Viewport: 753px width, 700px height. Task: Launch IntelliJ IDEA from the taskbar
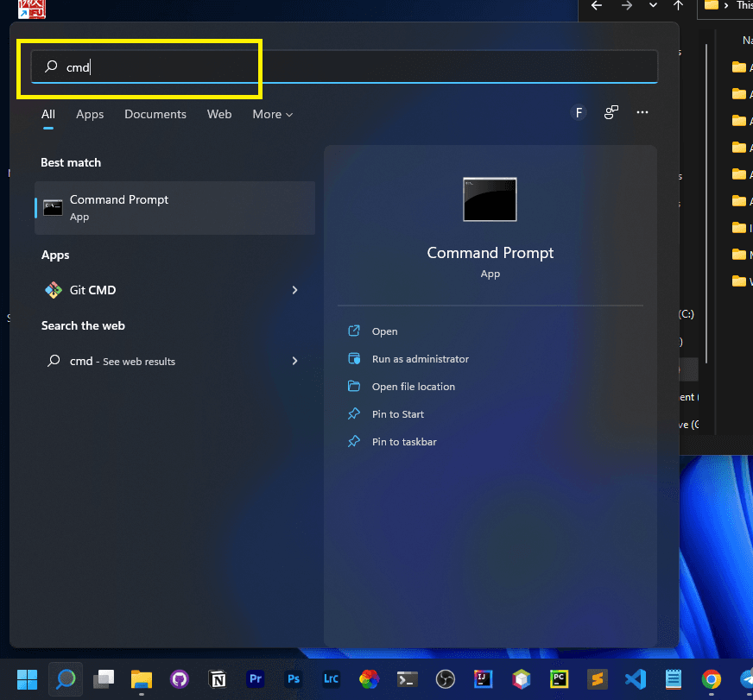coord(483,679)
